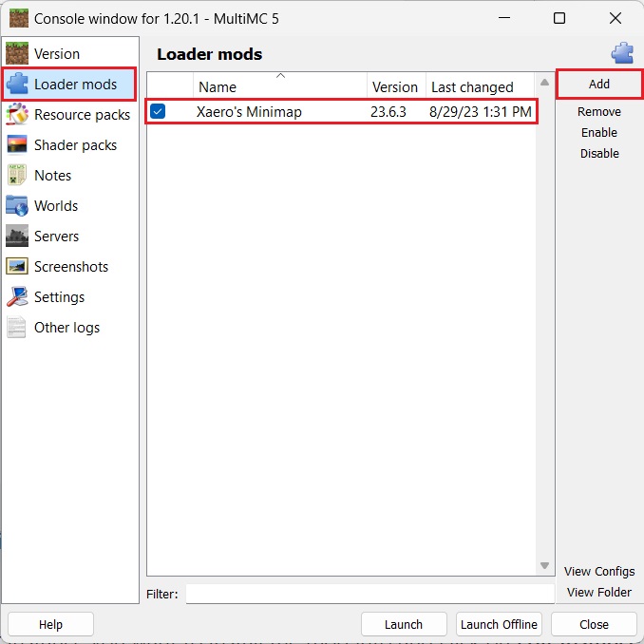Click the Resource packs paint bucket icon
644x644 pixels.
[x=17, y=114]
